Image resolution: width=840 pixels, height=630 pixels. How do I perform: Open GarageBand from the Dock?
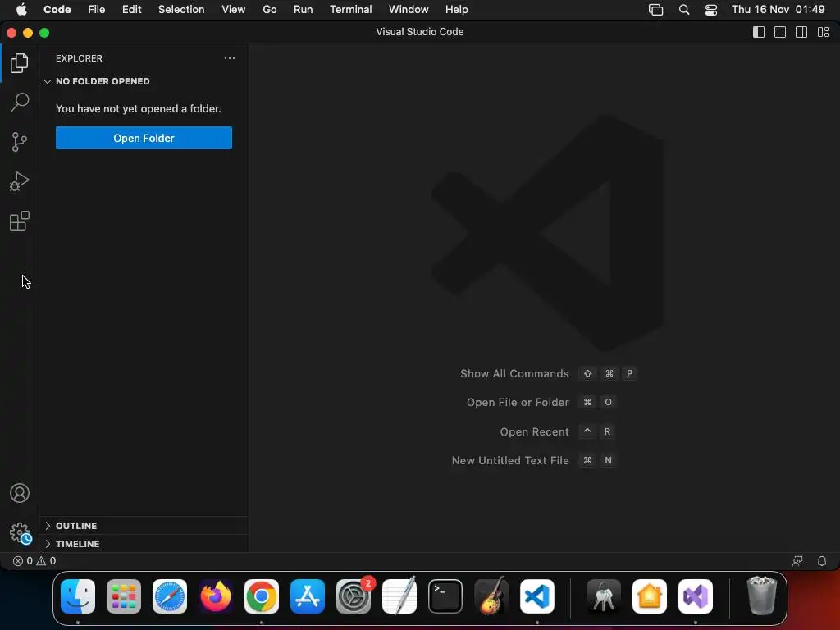[491, 596]
